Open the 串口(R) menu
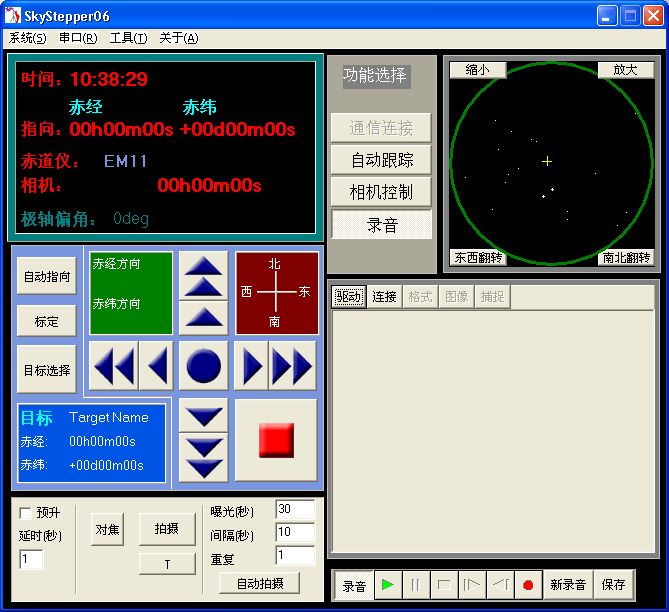 [x=78, y=38]
